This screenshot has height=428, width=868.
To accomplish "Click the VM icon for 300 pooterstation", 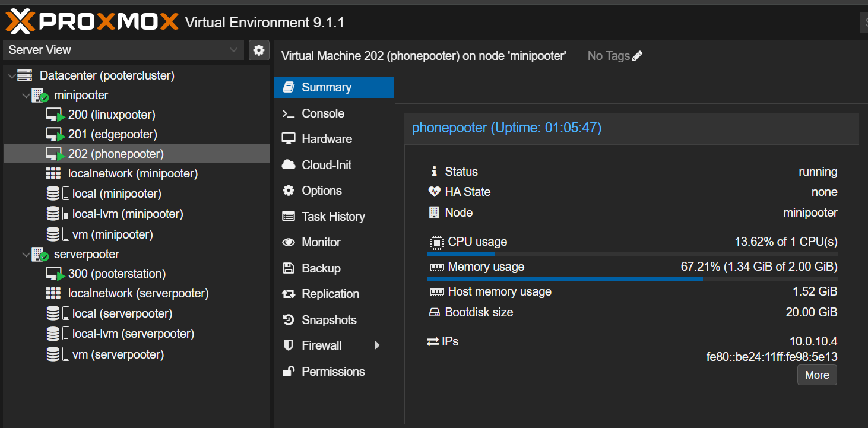I will click(55, 274).
